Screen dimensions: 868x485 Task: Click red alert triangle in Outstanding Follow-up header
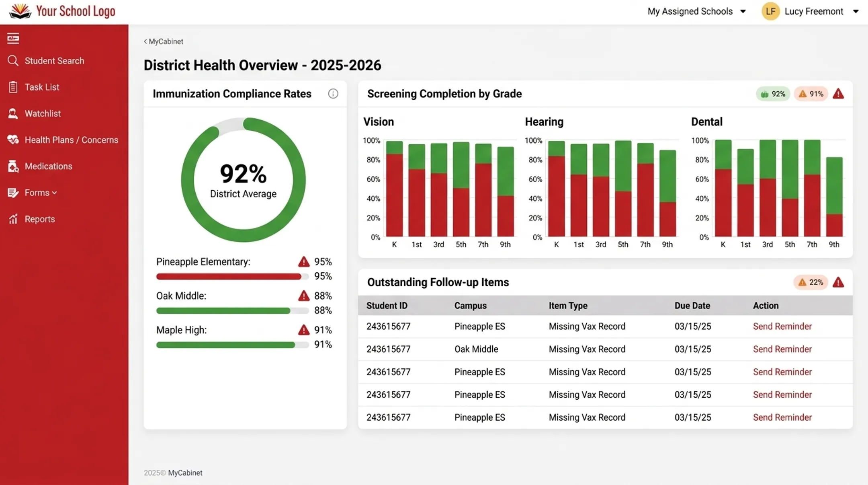click(838, 282)
